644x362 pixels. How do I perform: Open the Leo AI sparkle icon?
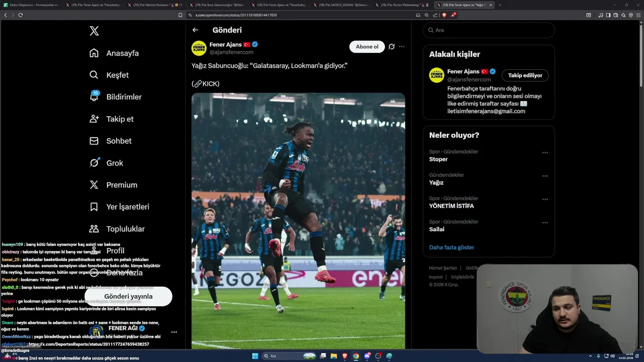click(x=623, y=15)
